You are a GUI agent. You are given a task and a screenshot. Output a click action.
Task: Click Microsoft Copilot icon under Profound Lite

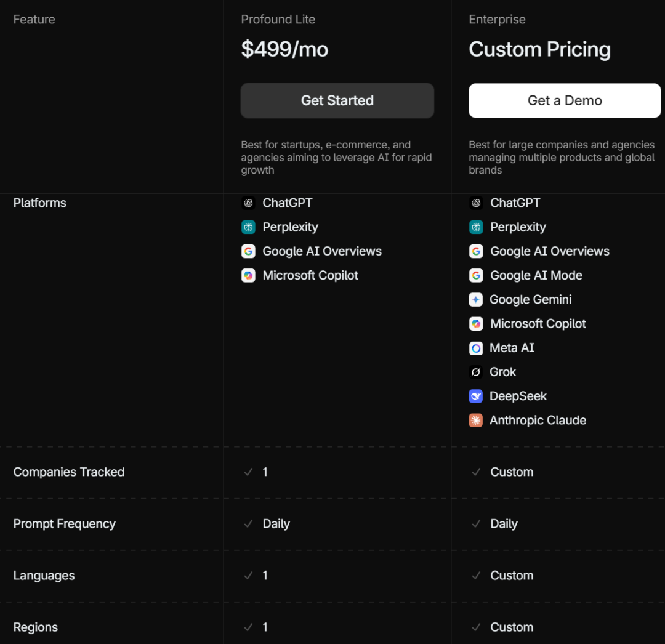248,275
